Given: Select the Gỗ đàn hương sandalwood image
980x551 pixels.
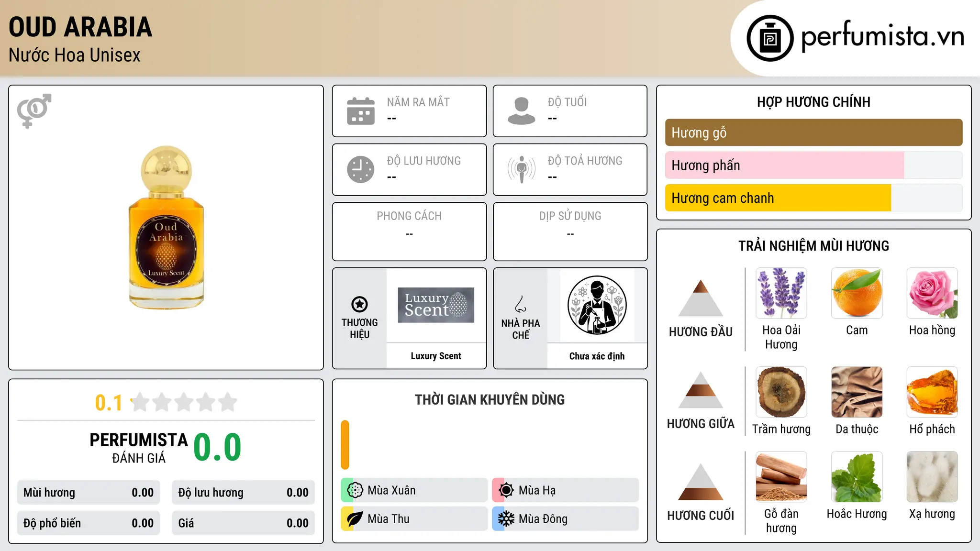Looking at the screenshot, I should tap(781, 477).
